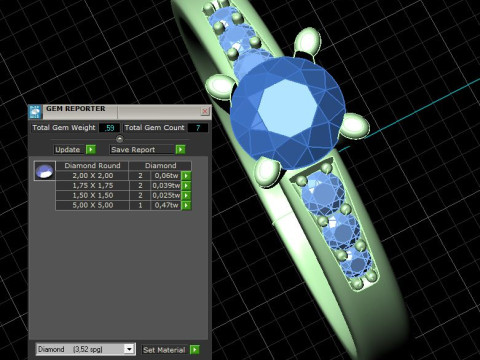The width and height of the screenshot is (480, 360).
Task: Click the 0,47tw weight cell
Action: (x=166, y=205)
